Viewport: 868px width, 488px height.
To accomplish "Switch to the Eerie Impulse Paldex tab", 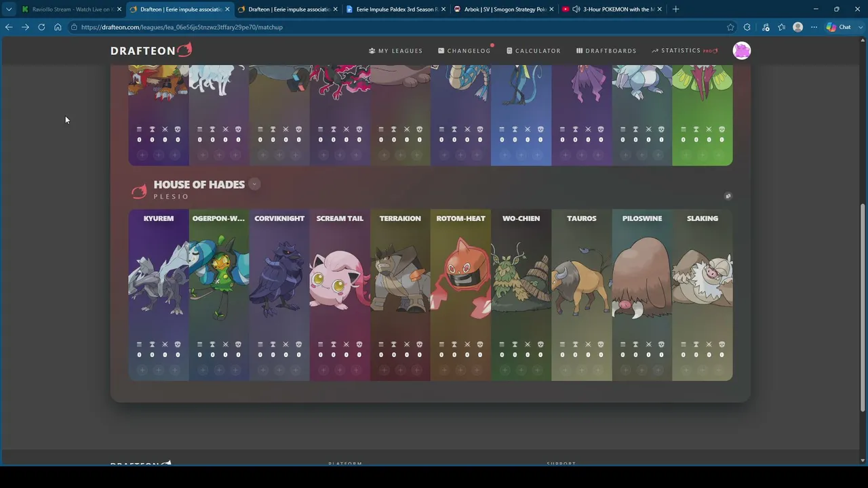I will pyautogui.click(x=395, y=9).
